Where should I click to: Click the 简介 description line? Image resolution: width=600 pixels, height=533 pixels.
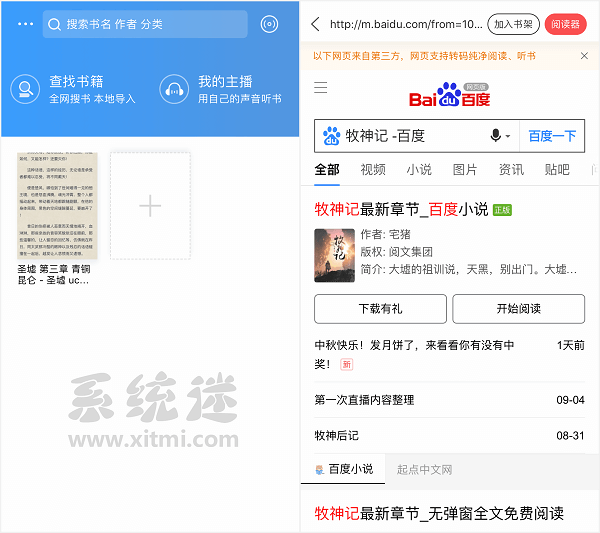click(468, 269)
